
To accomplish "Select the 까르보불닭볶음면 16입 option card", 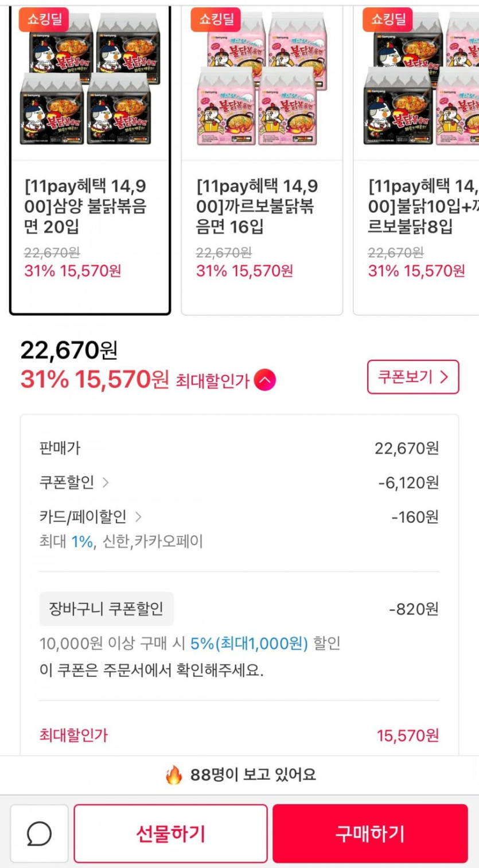I will coord(262,161).
